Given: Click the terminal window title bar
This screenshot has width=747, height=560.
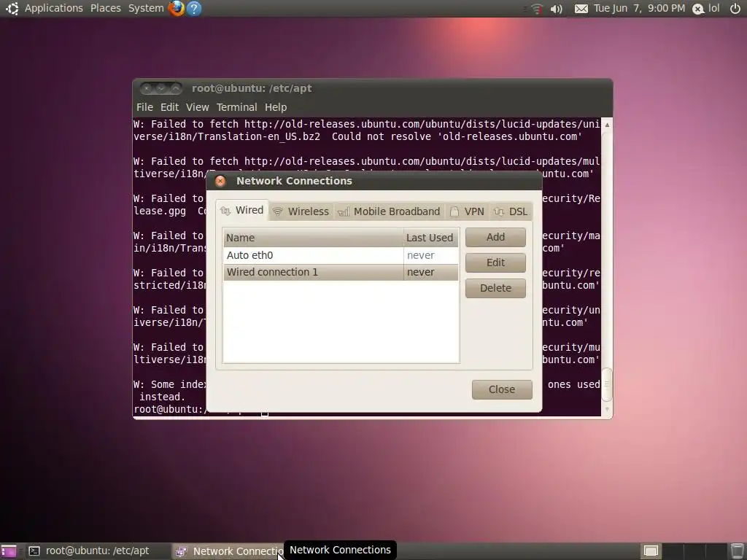Looking at the screenshot, I should click(373, 88).
